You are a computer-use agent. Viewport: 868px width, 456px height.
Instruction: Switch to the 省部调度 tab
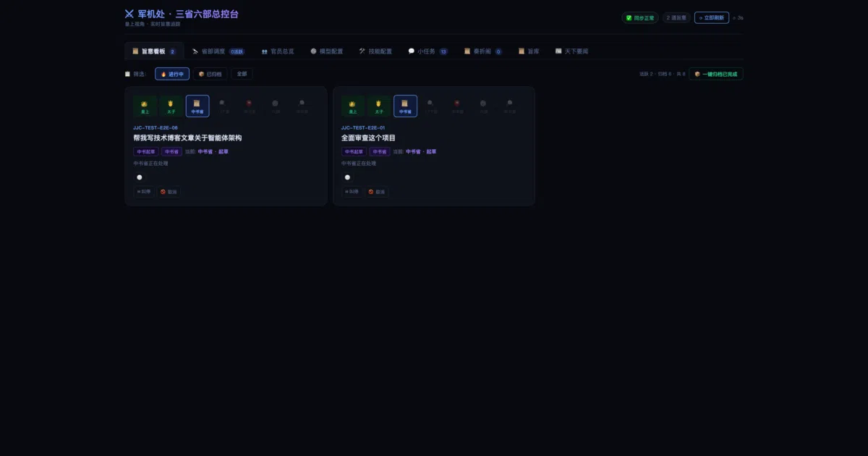(x=218, y=51)
